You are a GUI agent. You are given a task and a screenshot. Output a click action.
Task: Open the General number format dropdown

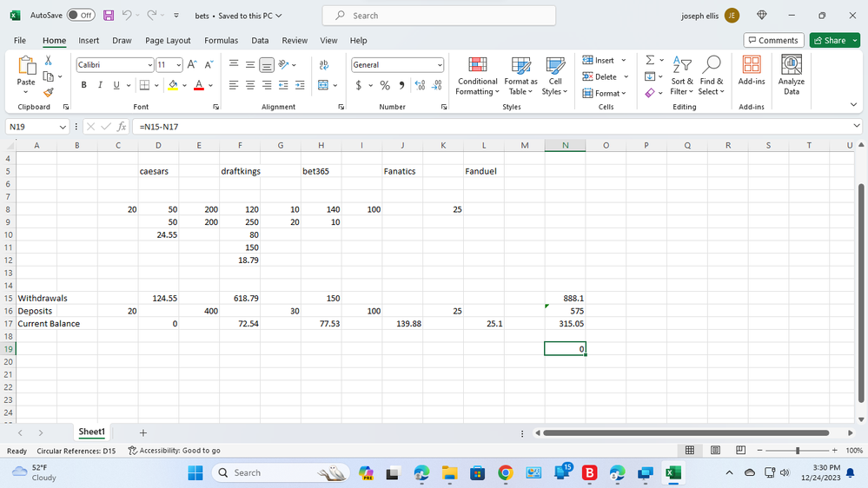[440, 65]
